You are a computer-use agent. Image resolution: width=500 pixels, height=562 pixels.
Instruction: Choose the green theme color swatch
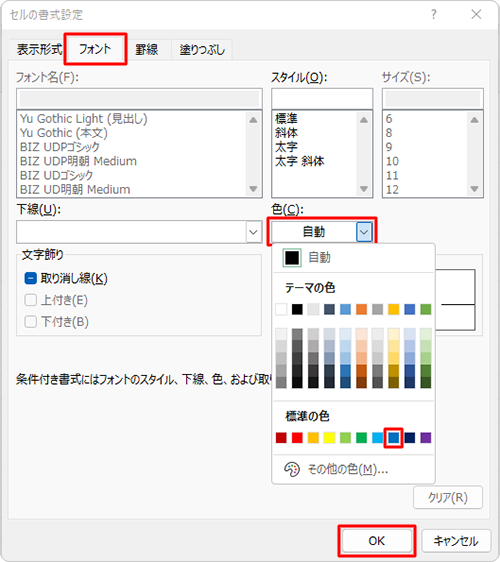point(426,309)
